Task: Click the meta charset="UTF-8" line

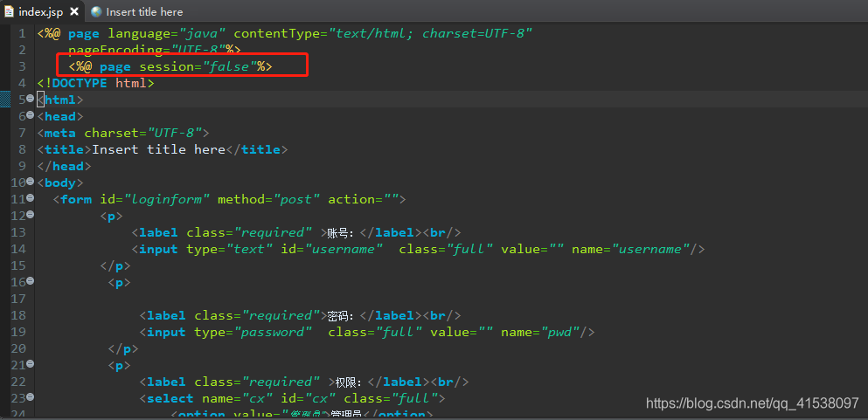Action: [123, 134]
